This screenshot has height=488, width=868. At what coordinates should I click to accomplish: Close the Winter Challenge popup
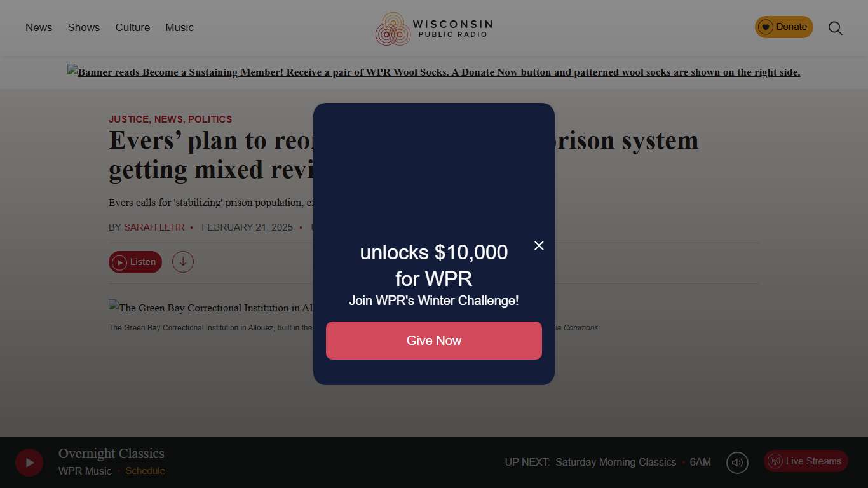(539, 246)
